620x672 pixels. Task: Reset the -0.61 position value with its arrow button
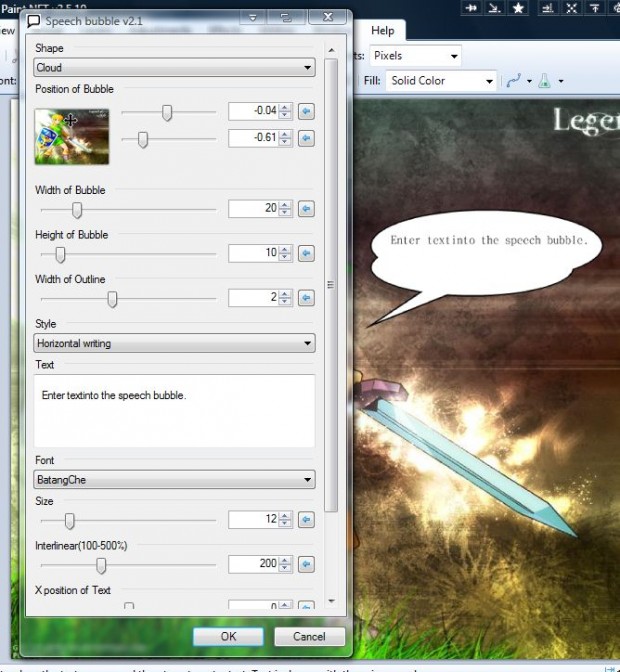click(306, 138)
